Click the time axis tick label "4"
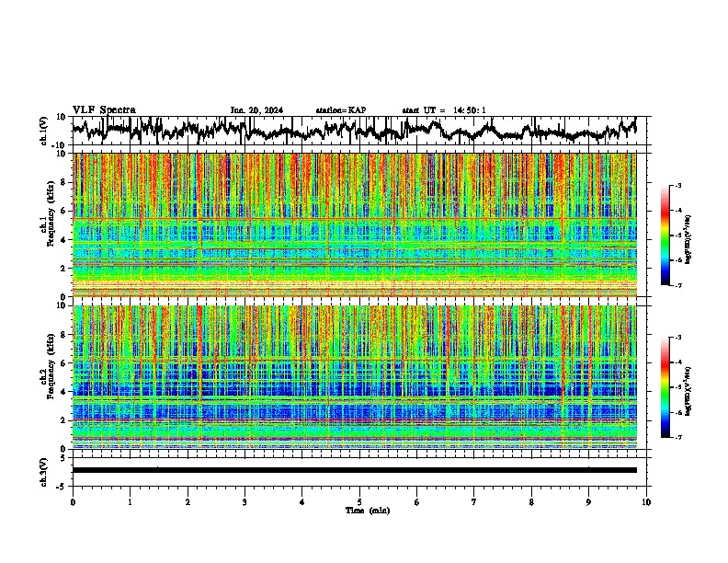The image size is (728, 563). [301, 502]
